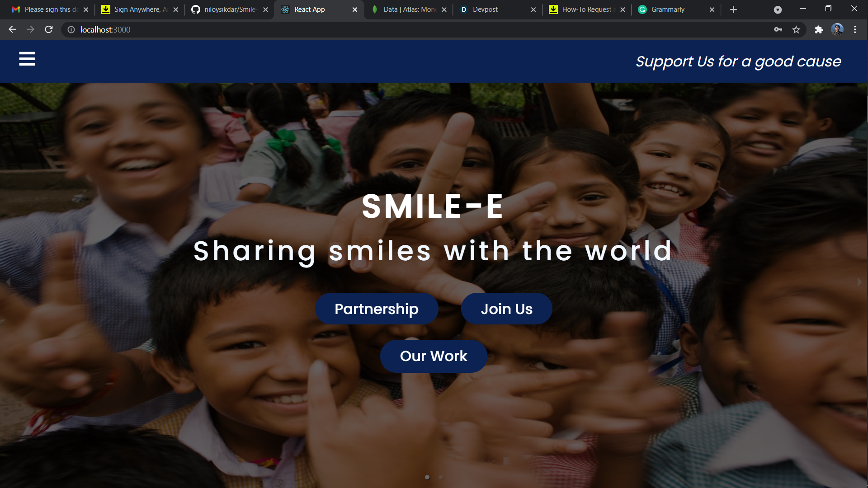Go to previous slide with left arrow
The width and height of the screenshot is (868, 488).
[8, 282]
